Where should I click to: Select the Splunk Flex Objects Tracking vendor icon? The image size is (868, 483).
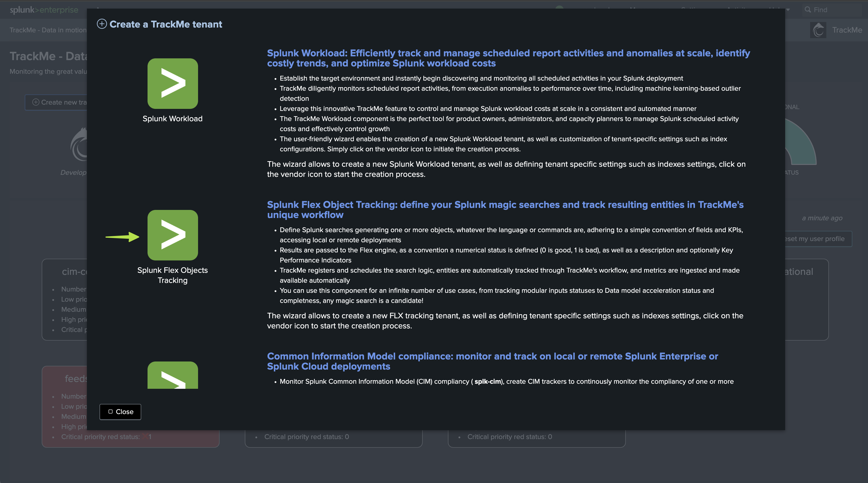click(x=173, y=235)
